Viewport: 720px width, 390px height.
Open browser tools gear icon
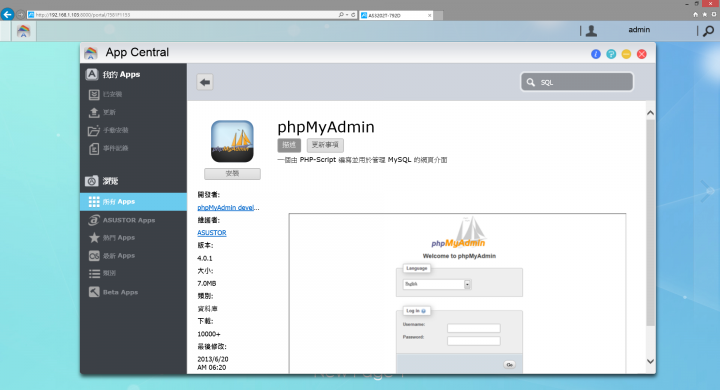(x=714, y=15)
